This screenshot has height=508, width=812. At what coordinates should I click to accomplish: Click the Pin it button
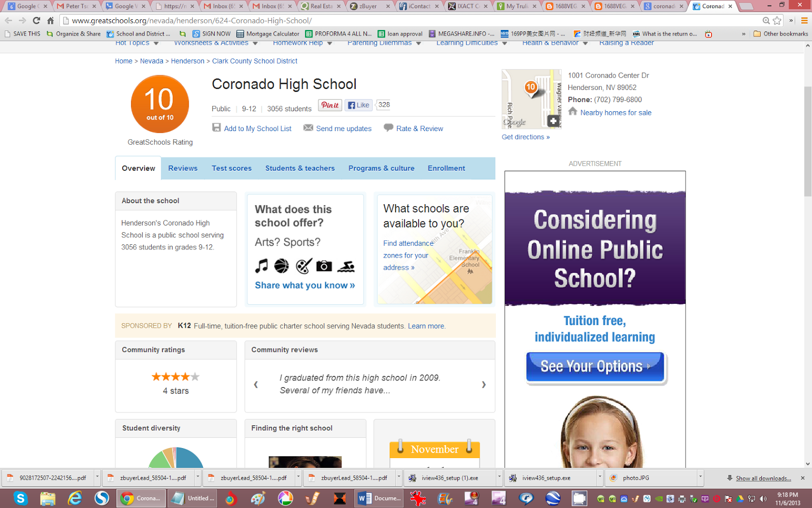tap(330, 105)
